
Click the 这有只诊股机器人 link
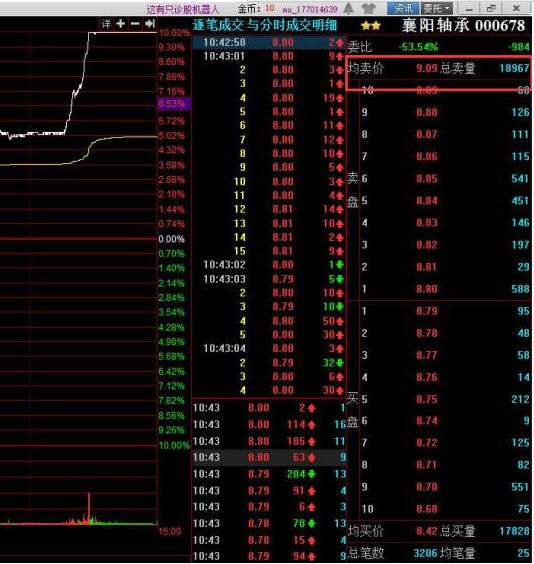point(182,9)
